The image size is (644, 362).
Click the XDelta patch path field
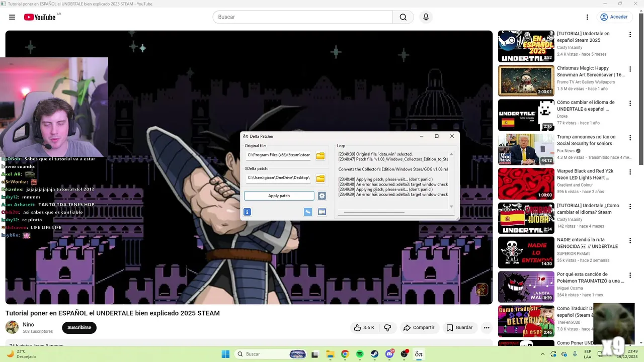tap(279, 178)
